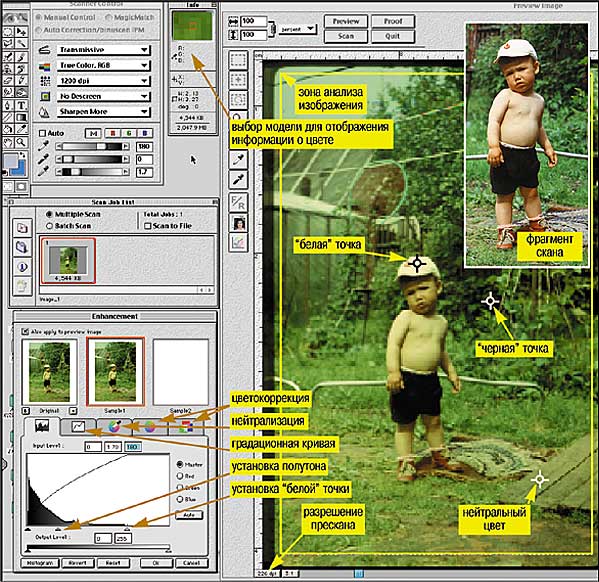This screenshot has height=582, width=599.
Task: Click the F/R flip-rotate icon
Action: coord(238,202)
